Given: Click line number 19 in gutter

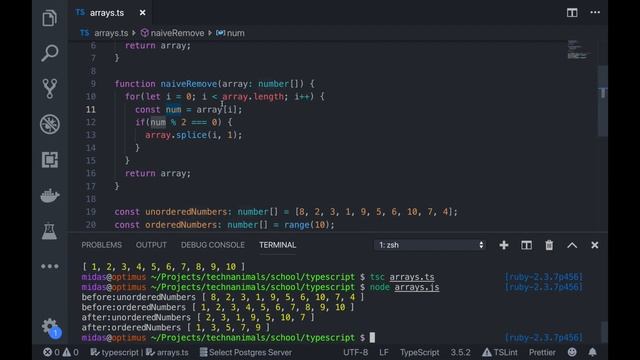Looking at the screenshot, I should coord(91,212).
